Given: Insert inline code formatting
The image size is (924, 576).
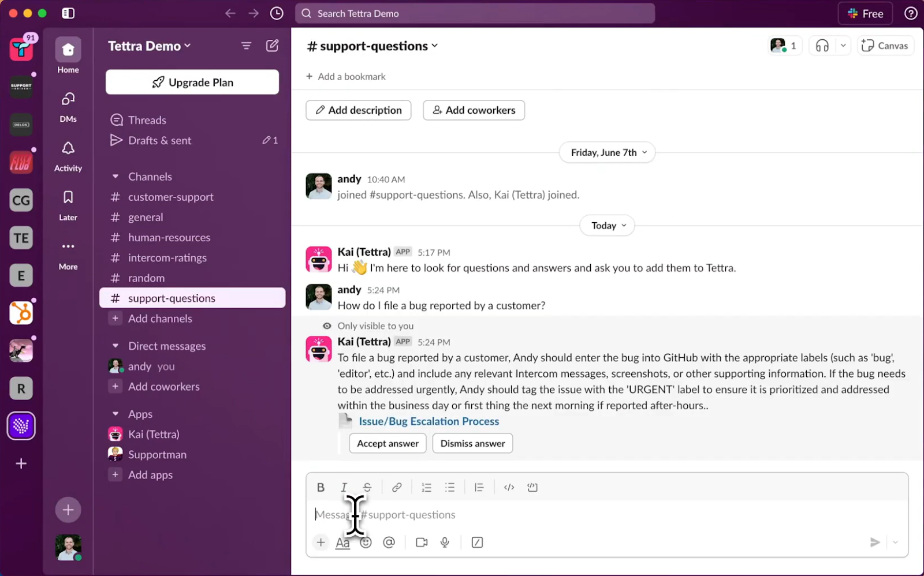Looking at the screenshot, I should (x=509, y=487).
